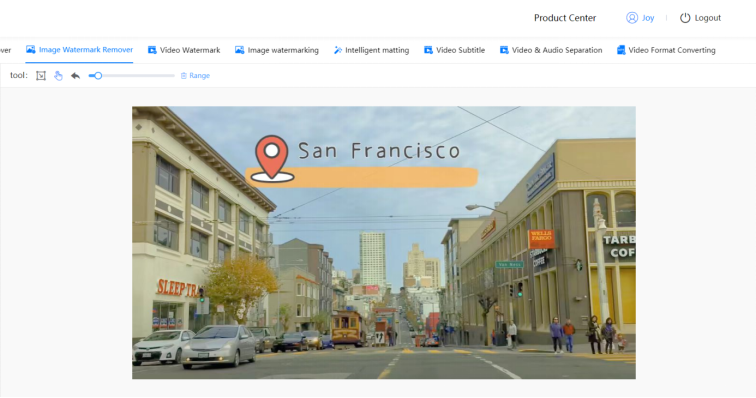Image resolution: width=756 pixels, height=398 pixels.
Task: Click the Video Watermark tab icon
Action: [152, 50]
